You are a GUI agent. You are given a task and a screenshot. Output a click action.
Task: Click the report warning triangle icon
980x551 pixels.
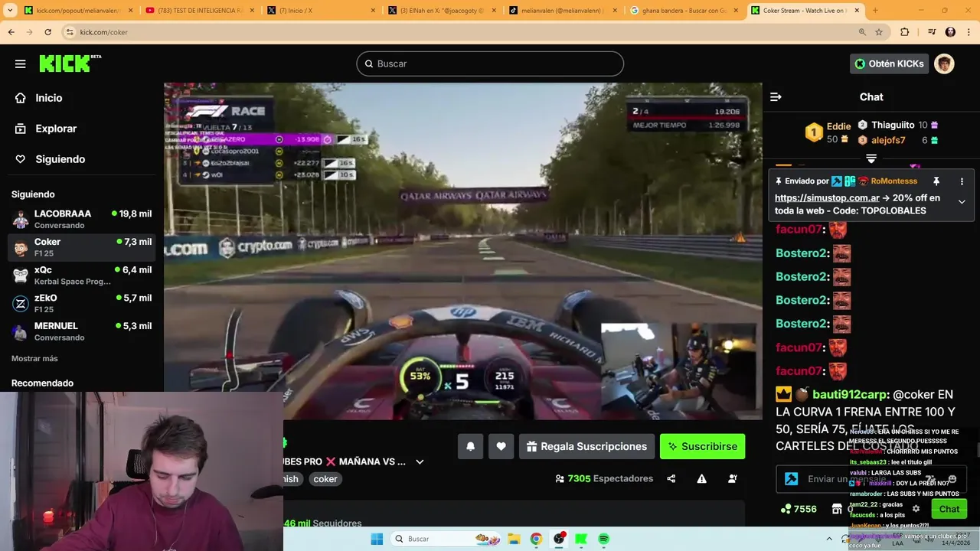tap(701, 478)
